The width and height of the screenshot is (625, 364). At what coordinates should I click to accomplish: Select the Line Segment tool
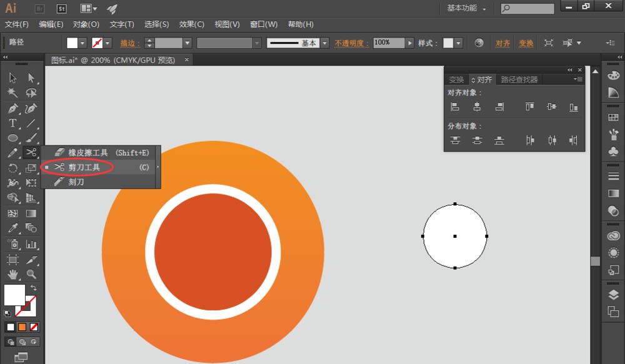coord(31,123)
